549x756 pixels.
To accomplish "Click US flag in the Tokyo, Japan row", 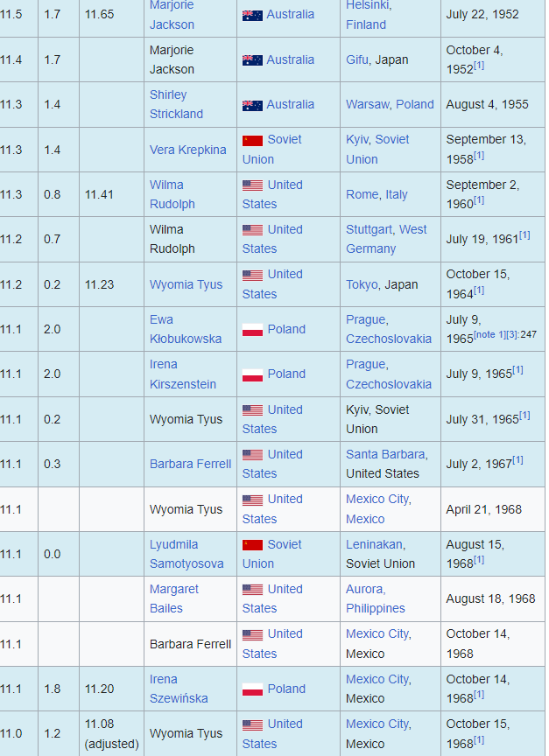I will click(252, 276).
